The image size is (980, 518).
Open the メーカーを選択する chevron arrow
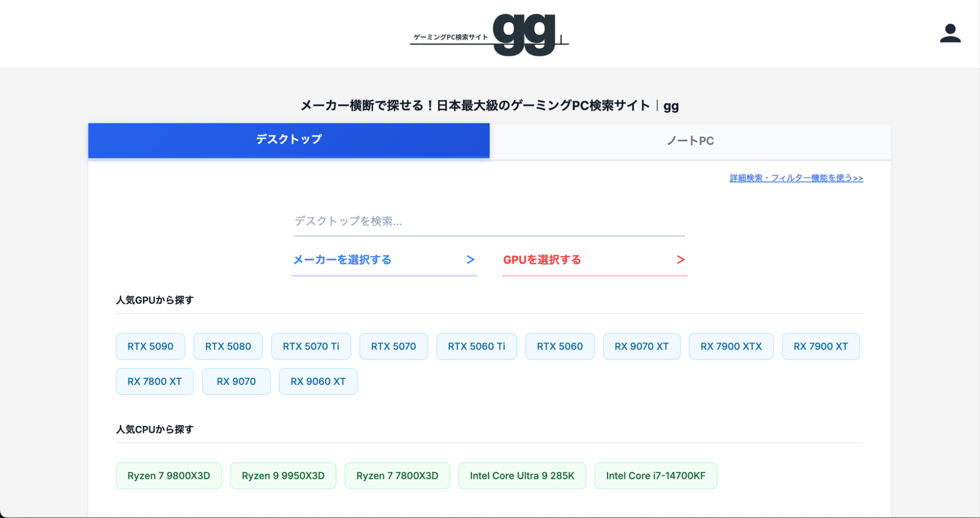(x=470, y=260)
